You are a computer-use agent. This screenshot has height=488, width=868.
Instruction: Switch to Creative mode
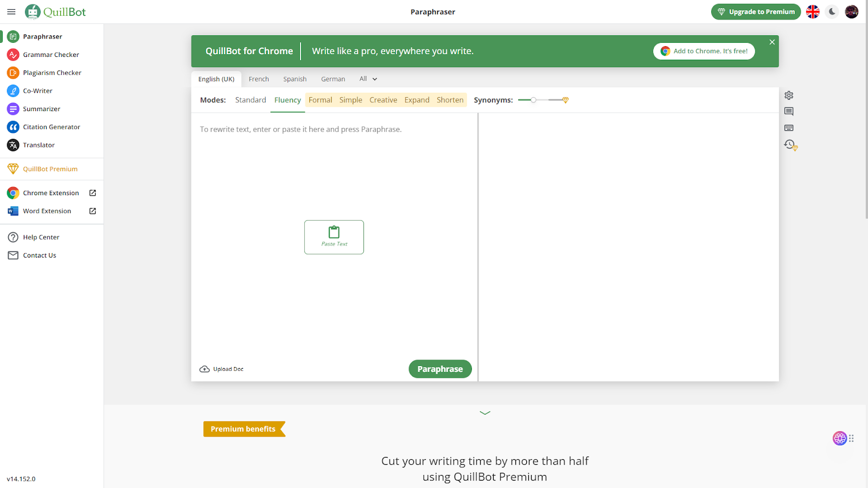384,100
